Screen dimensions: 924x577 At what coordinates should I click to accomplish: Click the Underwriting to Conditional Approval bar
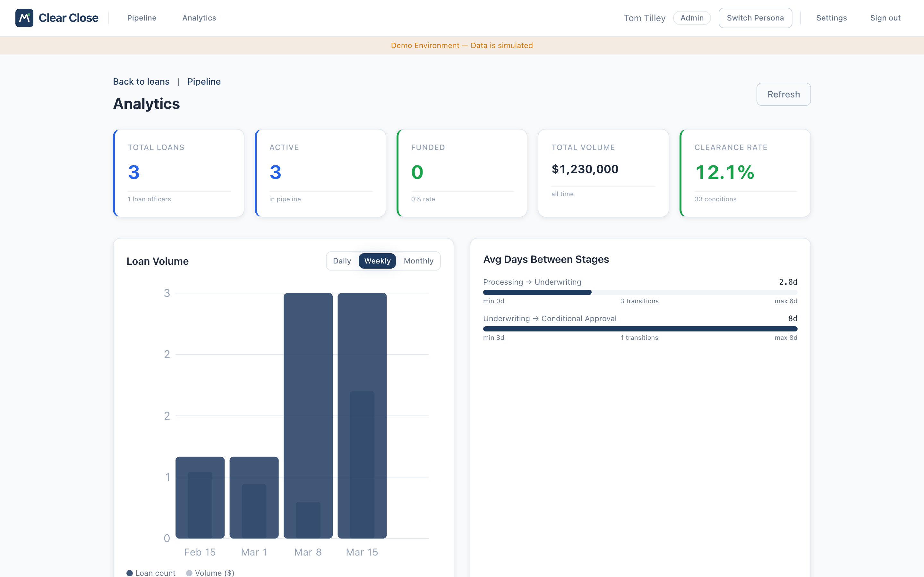pyautogui.click(x=640, y=329)
